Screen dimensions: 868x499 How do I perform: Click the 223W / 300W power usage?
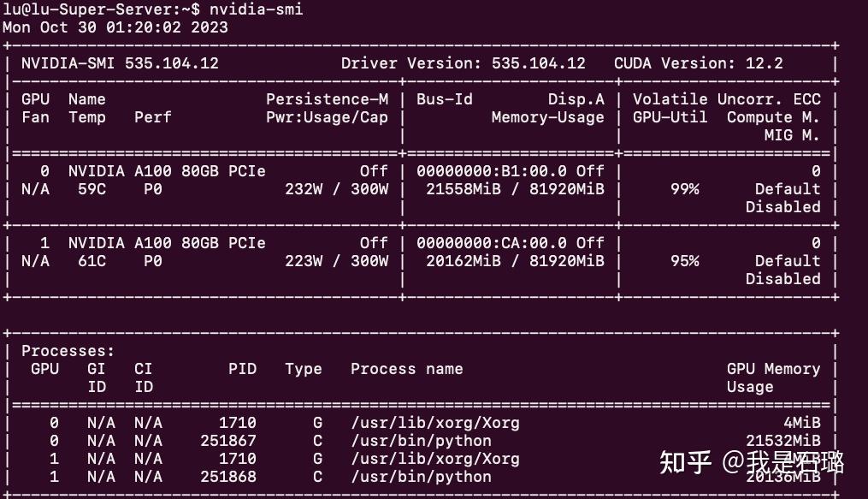tap(336, 261)
